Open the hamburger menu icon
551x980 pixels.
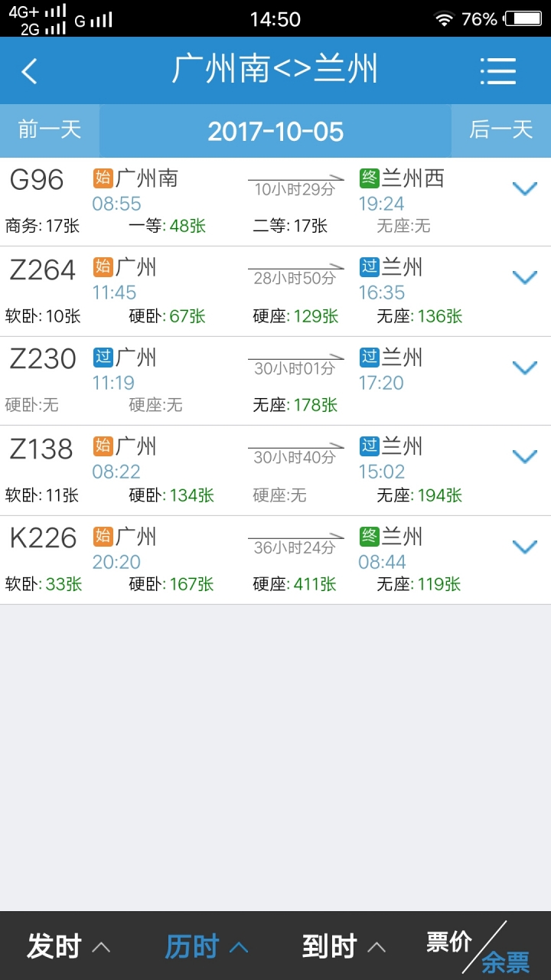point(498,71)
